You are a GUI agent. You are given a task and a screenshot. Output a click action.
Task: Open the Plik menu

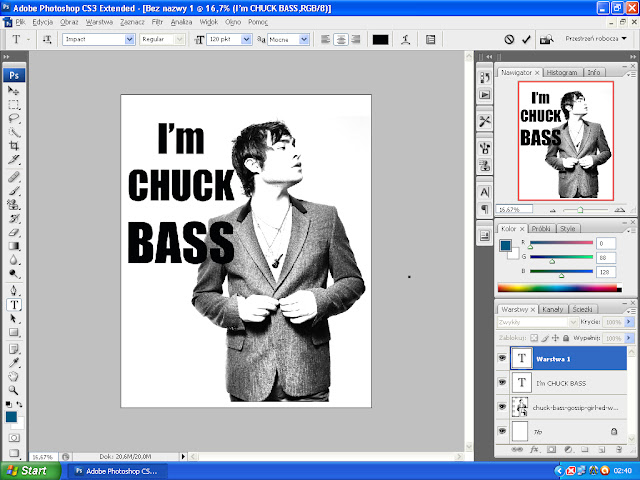tap(20, 22)
